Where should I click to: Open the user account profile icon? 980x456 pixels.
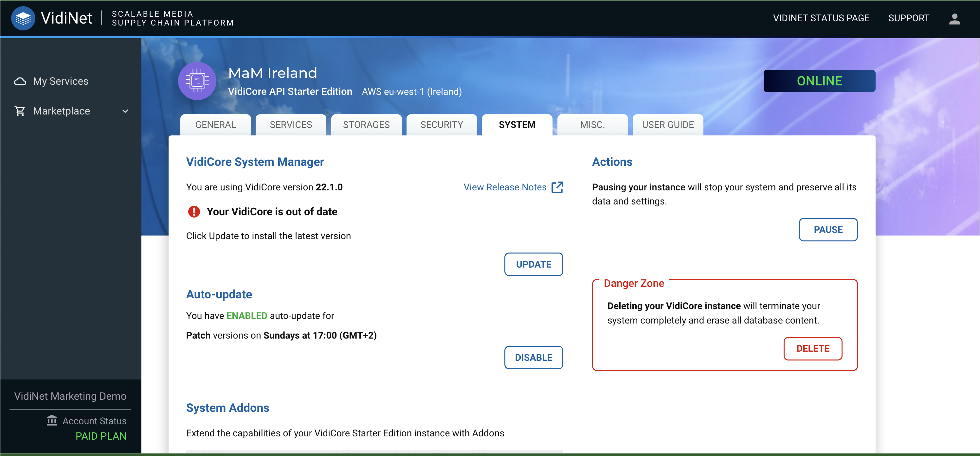click(x=954, y=19)
